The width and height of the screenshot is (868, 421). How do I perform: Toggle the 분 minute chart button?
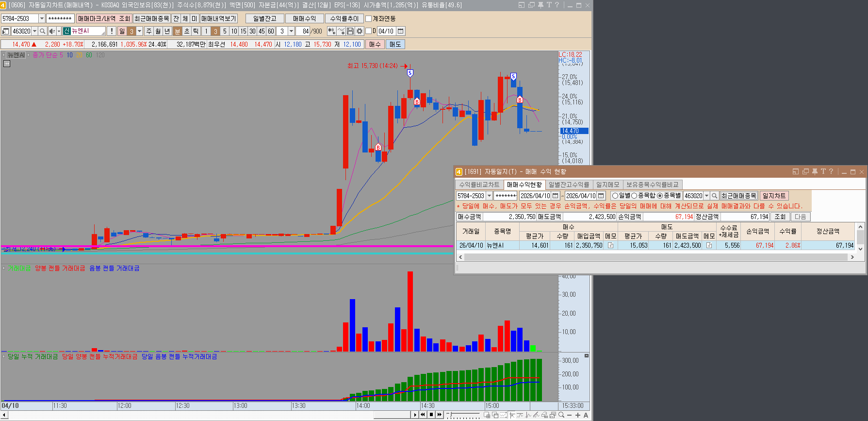(178, 31)
